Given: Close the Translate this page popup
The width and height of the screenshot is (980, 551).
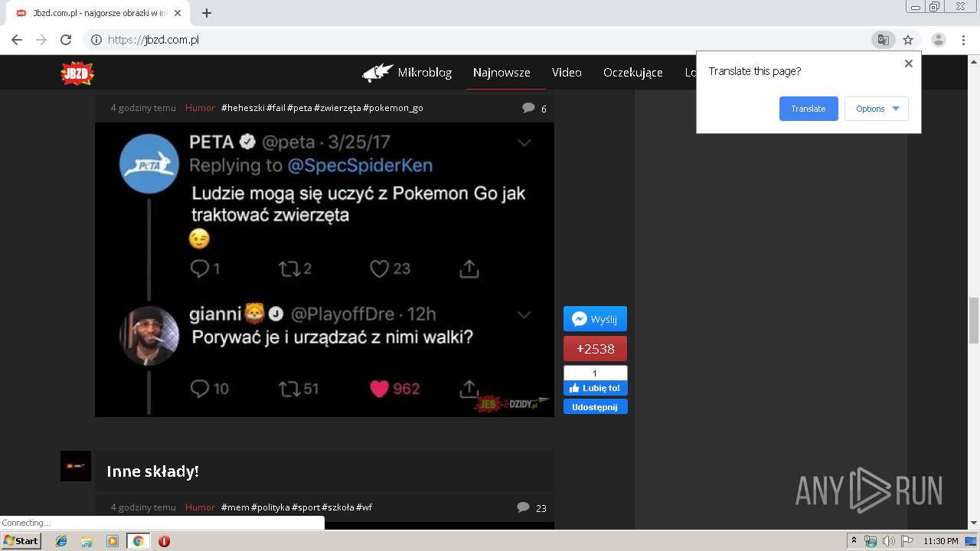Looking at the screenshot, I should click(x=909, y=64).
